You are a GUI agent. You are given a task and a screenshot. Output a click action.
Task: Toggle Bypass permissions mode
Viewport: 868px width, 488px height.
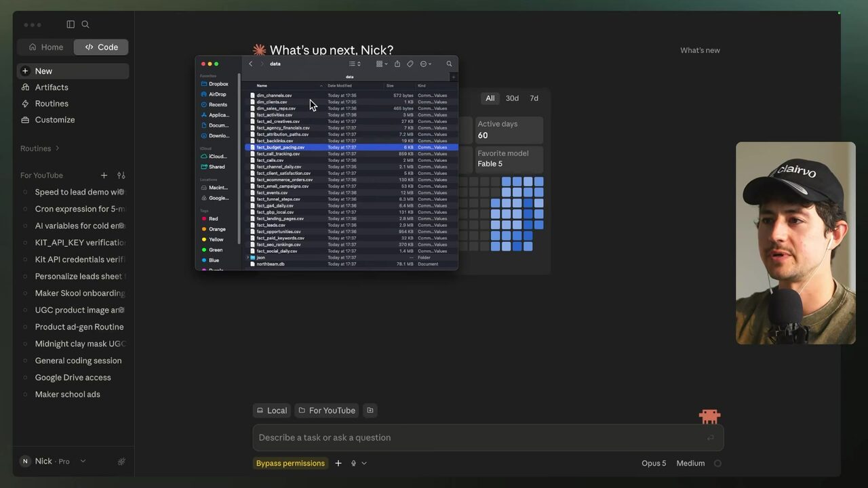click(290, 464)
